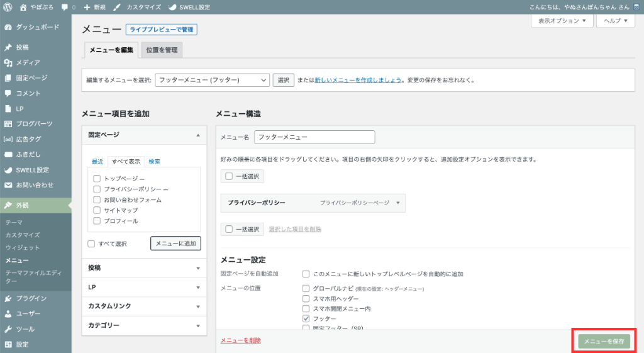Open ツール wrench icon in sidebar
Viewport: 644px width, 353px height.
[8, 329]
